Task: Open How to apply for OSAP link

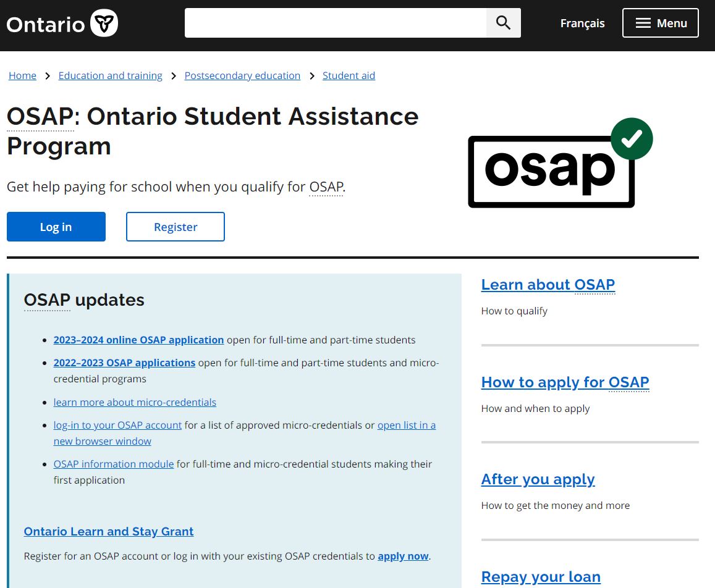Action: (565, 382)
